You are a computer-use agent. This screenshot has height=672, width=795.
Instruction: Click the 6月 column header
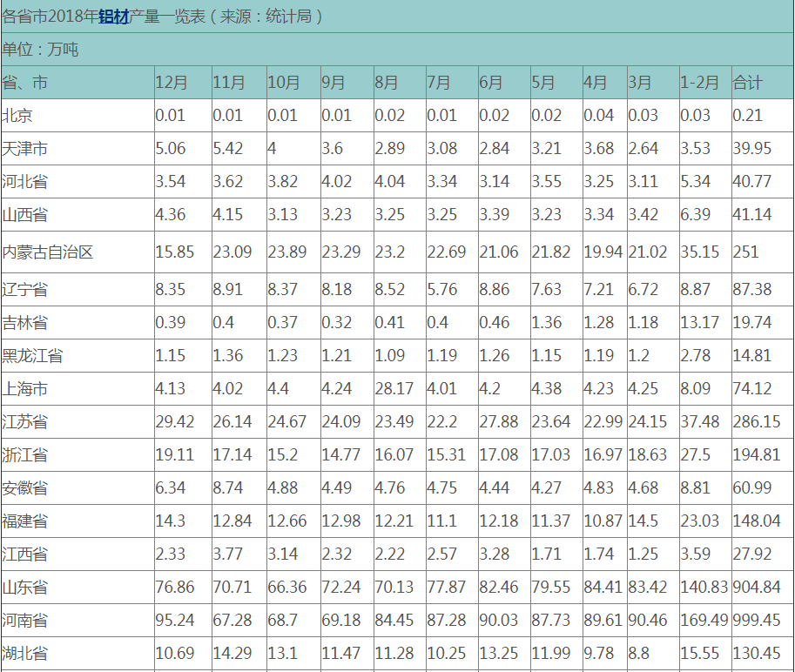tap(491, 83)
